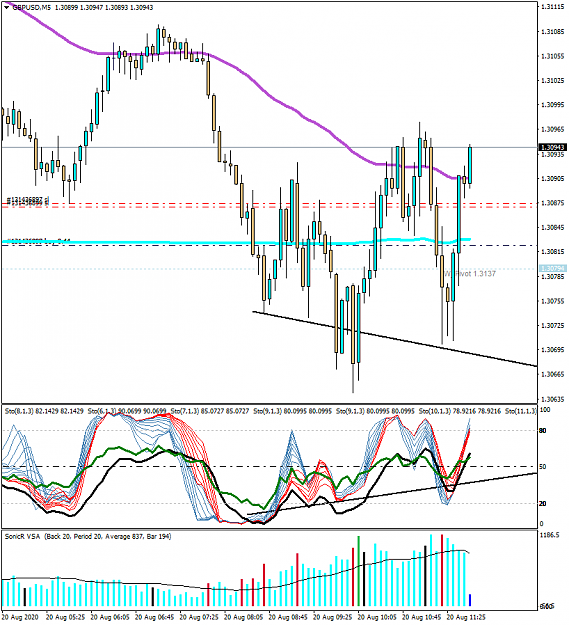This screenshot has width=569, height=625.
Task: Select the 20 Aug 06:05 time label
Action: (110, 617)
